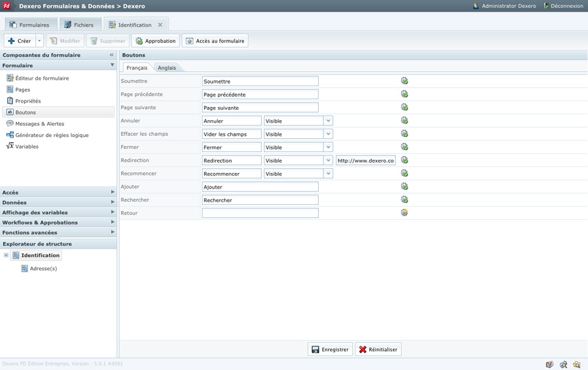Screen dimensions: 588x370
Task: Click the Approbation button
Action: 155,41
